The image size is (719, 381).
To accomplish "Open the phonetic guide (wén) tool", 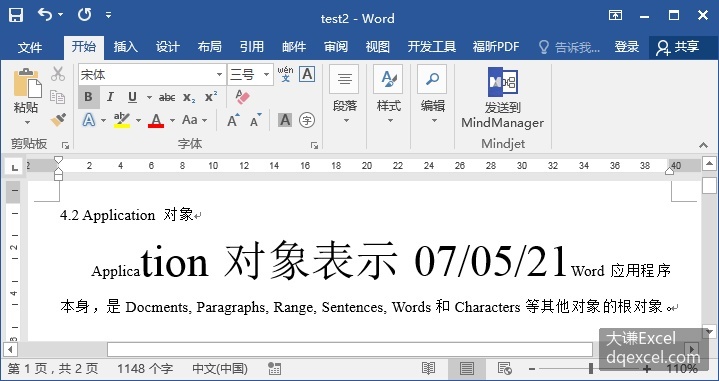I will [285, 74].
